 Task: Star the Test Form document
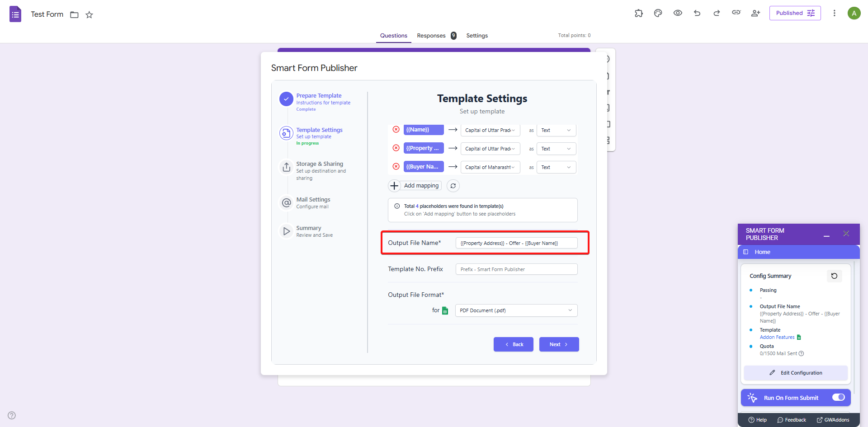pyautogui.click(x=89, y=15)
